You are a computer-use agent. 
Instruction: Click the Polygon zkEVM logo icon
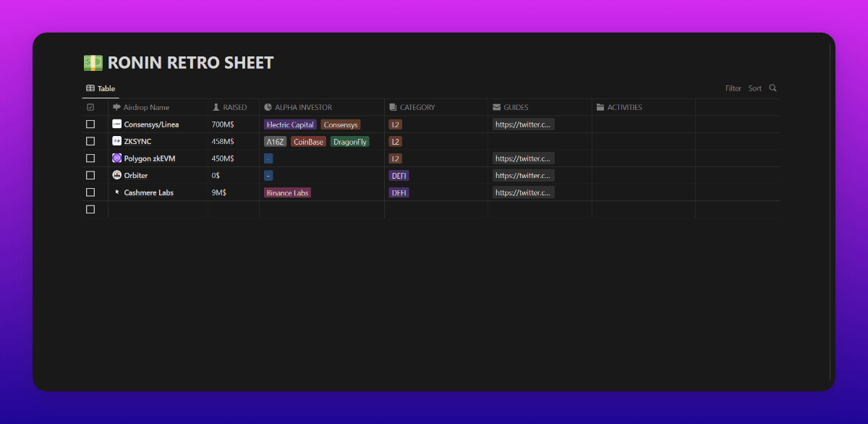(116, 158)
